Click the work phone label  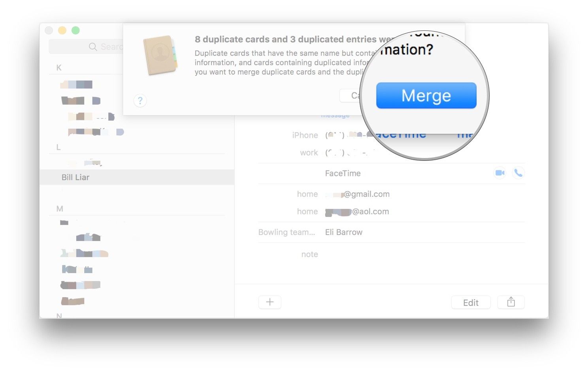(309, 153)
